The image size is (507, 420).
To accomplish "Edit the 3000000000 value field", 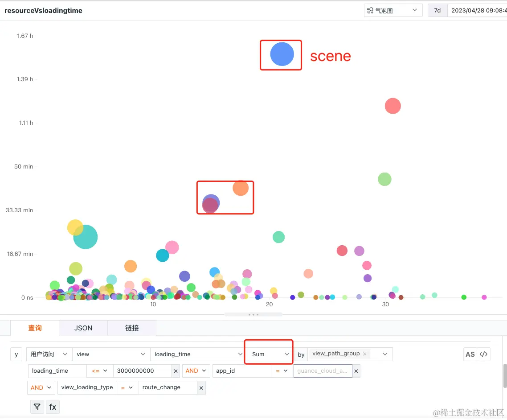I will 142,371.
